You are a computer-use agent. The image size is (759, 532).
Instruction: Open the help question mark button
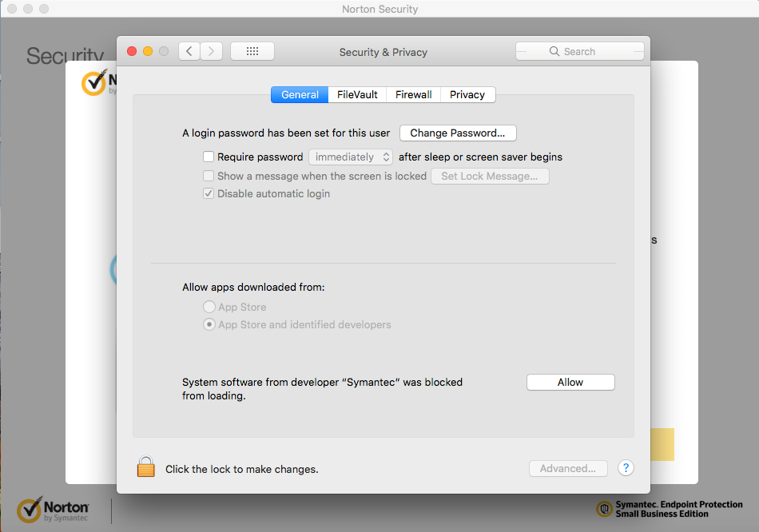pos(626,468)
